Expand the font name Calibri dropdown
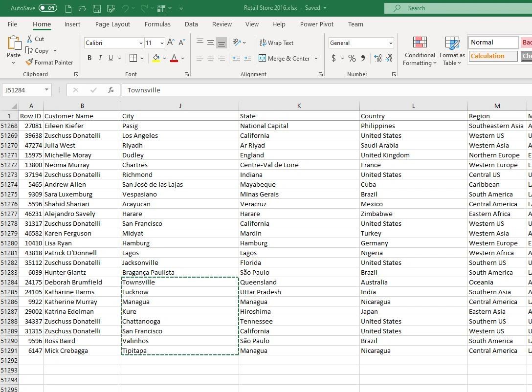The width and height of the screenshot is (532, 392). click(x=141, y=43)
